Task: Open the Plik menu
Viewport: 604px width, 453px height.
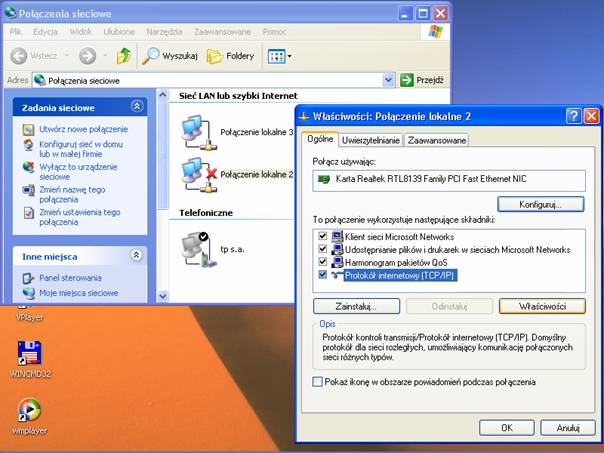Action: [15, 32]
